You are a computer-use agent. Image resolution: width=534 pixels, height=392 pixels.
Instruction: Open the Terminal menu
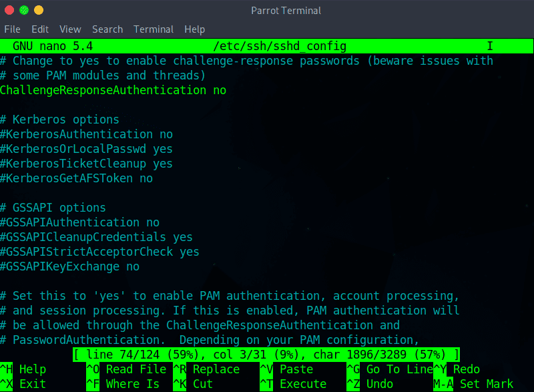coord(154,29)
